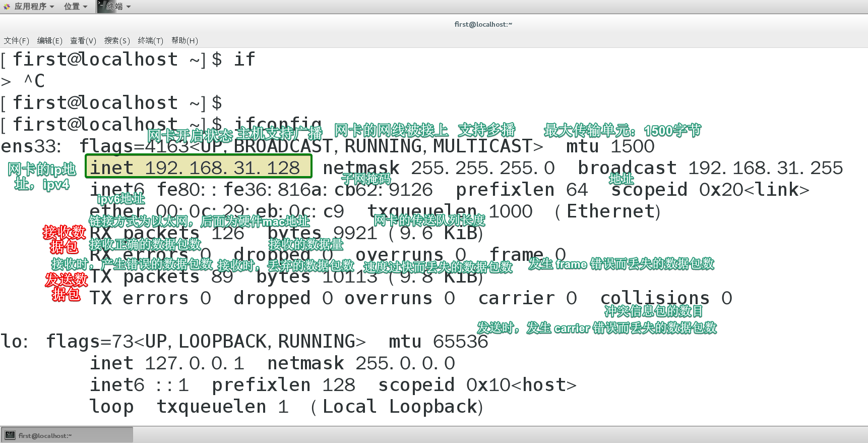Image resolution: width=868 pixels, height=443 pixels.
Task: Open the 编辑(E) menu
Action: 49,40
